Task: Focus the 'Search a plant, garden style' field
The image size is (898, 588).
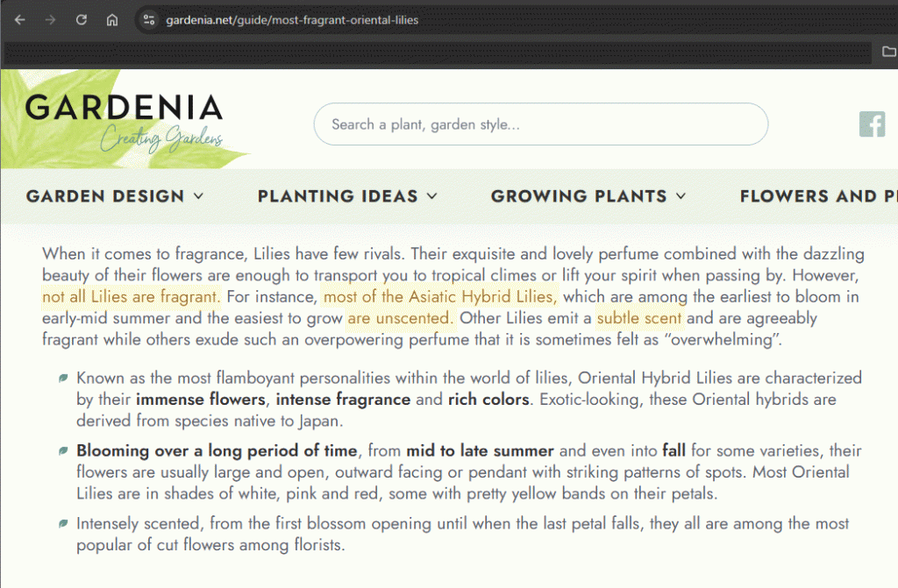Action: [x=540, y=124]
